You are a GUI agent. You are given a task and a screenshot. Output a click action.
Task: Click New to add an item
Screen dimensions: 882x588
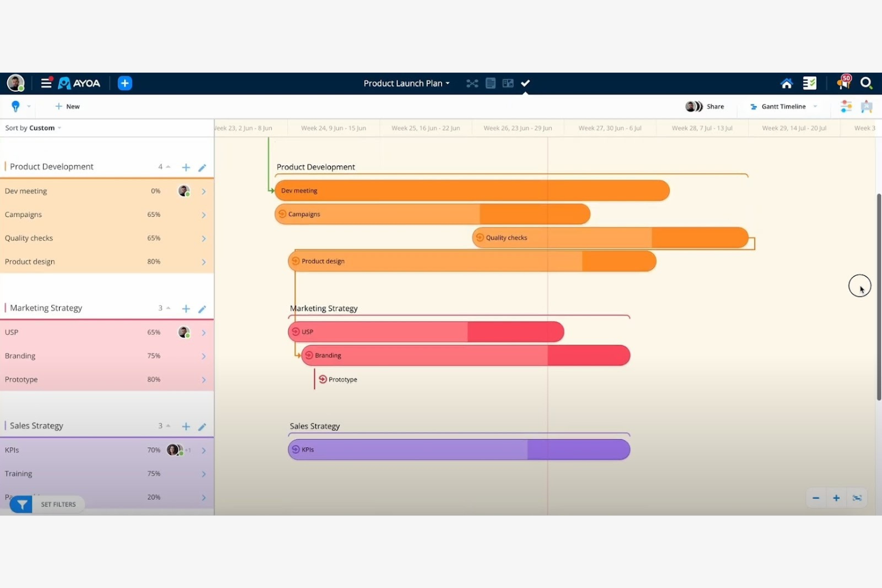[67, 106]
